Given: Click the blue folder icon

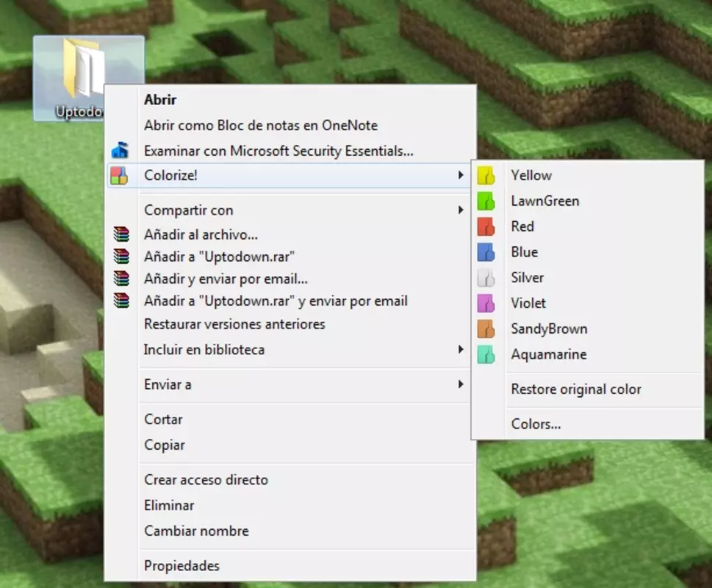Looking at the screenshot, I should (486, 252).
